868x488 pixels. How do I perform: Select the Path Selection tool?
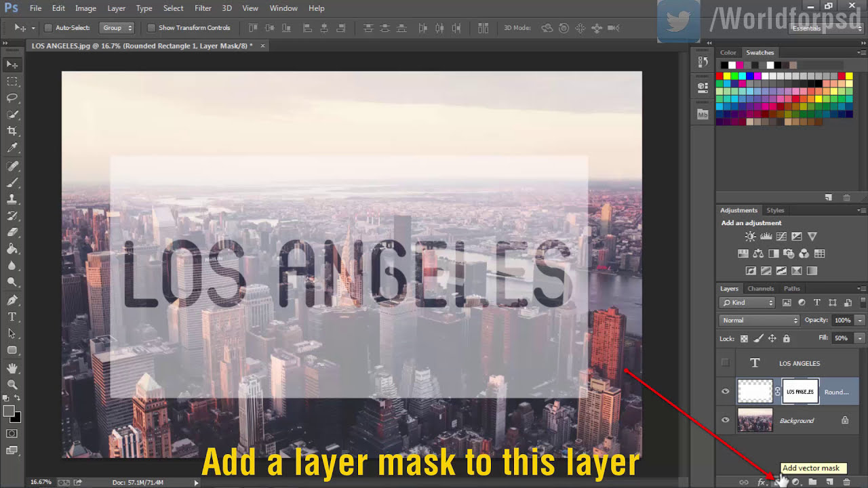coord(12,333)
